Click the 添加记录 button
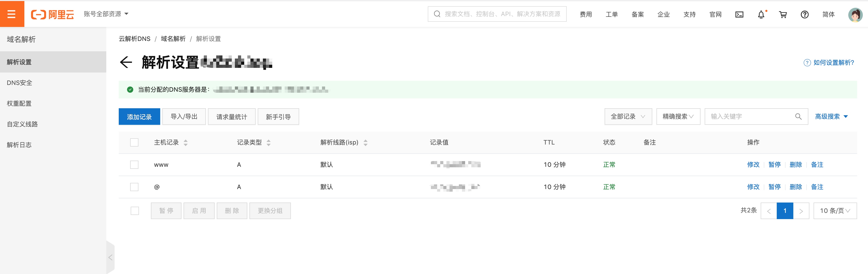The image size is (868, 274). coord(139,117)
